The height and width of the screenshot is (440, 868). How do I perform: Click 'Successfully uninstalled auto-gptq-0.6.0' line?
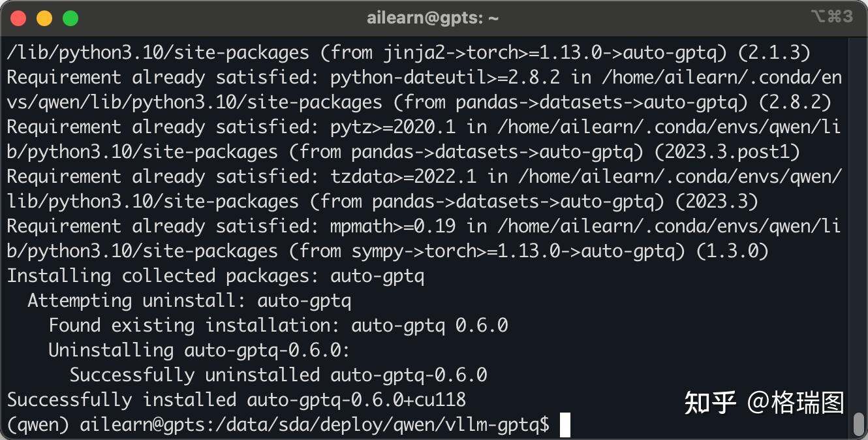pyautogui.click(x=279, y=375)
